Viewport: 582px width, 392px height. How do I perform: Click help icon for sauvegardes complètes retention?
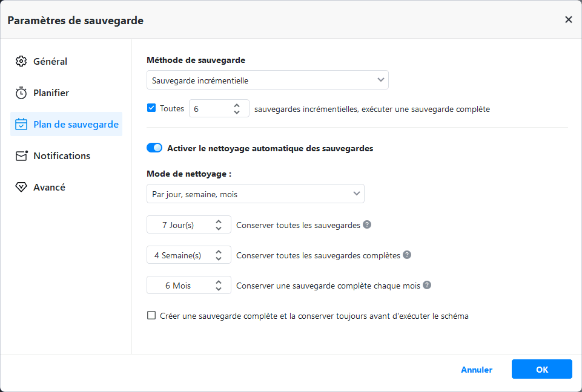[407, 255]
